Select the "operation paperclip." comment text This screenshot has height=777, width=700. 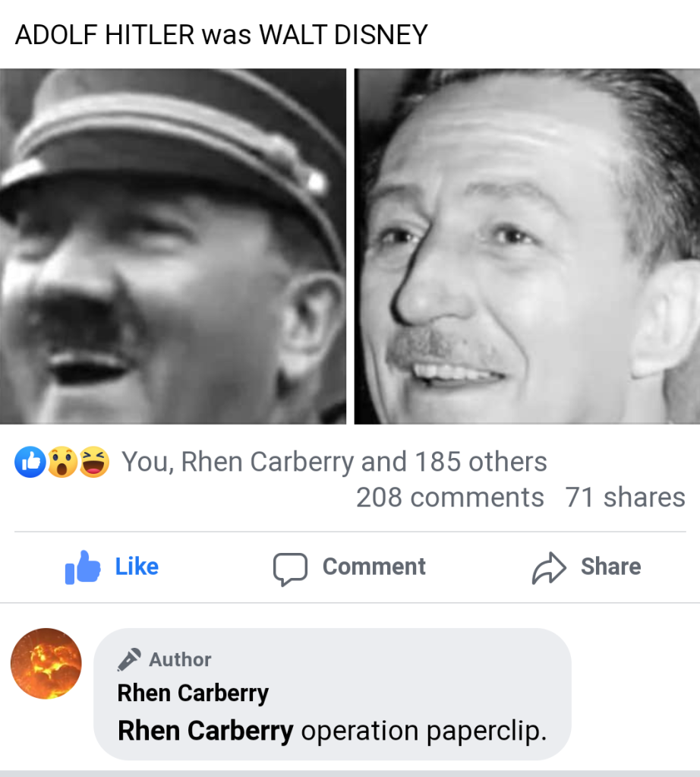click(x=424, y=731)
